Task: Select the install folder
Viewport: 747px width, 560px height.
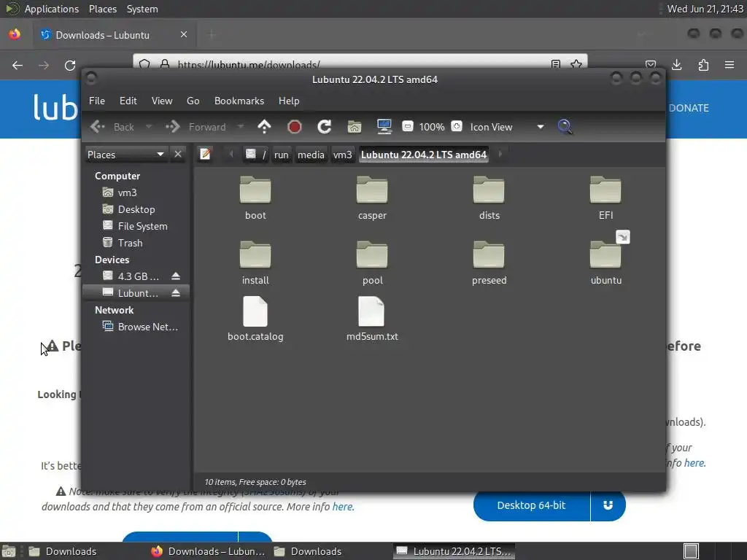Action: (x=255, y=262)
